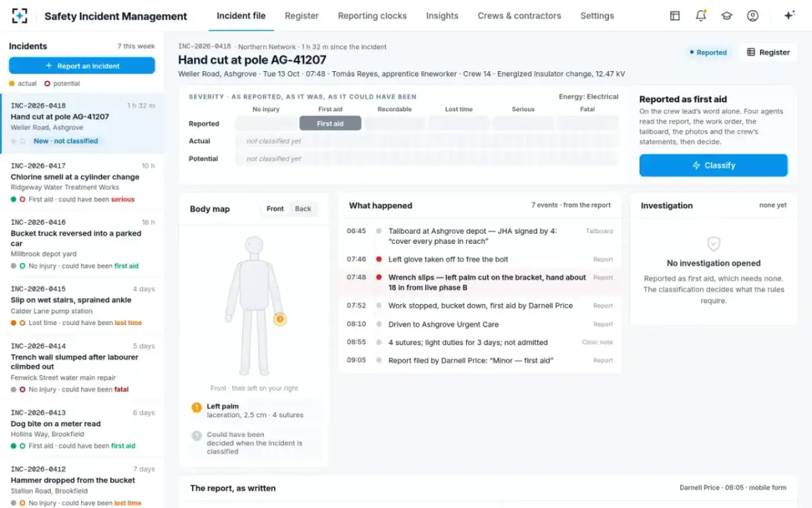This screenshot has width=812, height=508.
Task: Select the 07:52 'Work stopped, bucket down' event
Action: click(x=480, y=305)
